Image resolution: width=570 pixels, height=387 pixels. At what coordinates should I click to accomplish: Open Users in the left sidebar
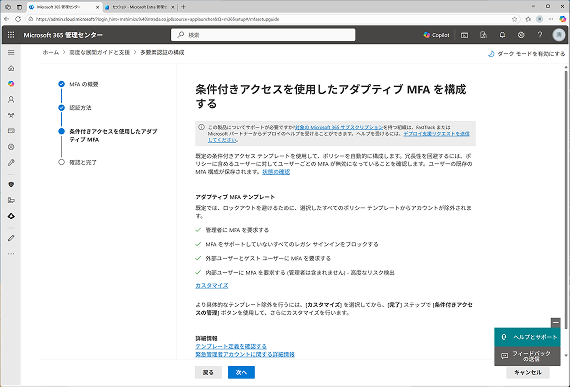click(11, 100)
